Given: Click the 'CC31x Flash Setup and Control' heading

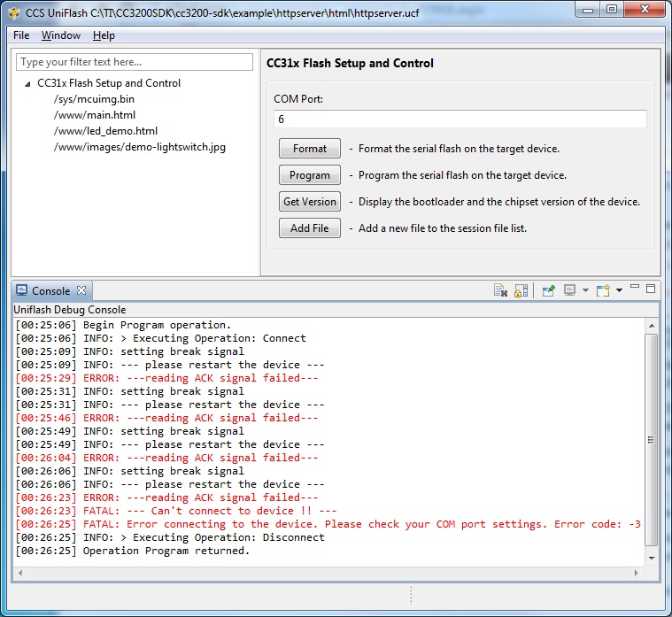Looking at the screenshot, I should (x=350, y=64).
